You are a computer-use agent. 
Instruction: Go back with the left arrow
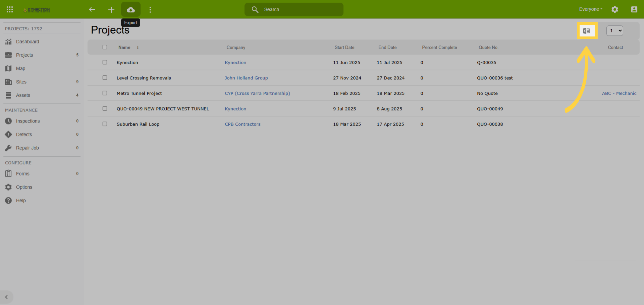(x=92, y=9)
